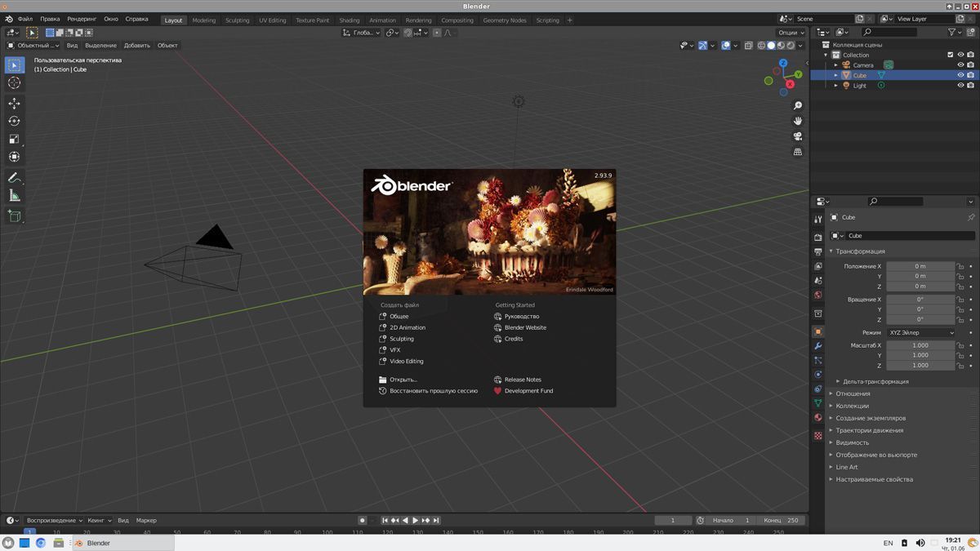The image size is (980, 551).
Task: Open the Release Notes link
Action: pyautogui.click(x=523, y=380)
